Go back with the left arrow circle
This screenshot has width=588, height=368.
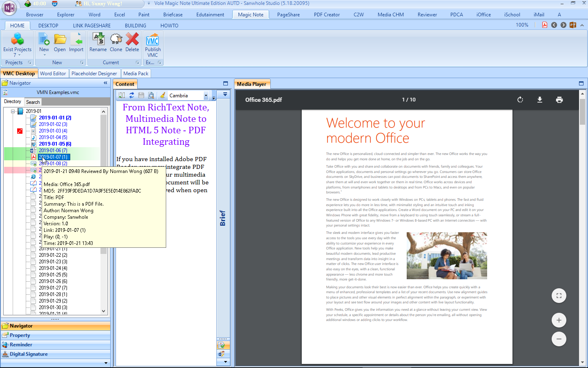point(554,25)
